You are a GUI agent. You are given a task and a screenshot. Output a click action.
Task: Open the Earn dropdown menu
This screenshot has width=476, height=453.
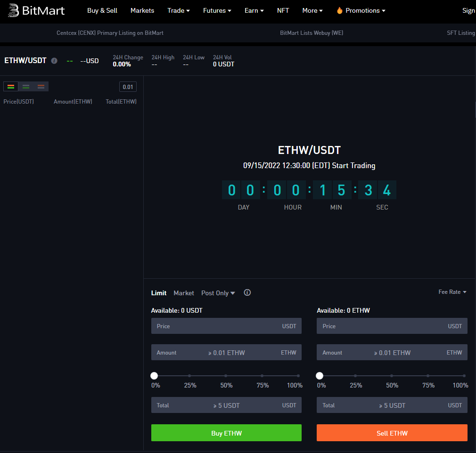254,11
